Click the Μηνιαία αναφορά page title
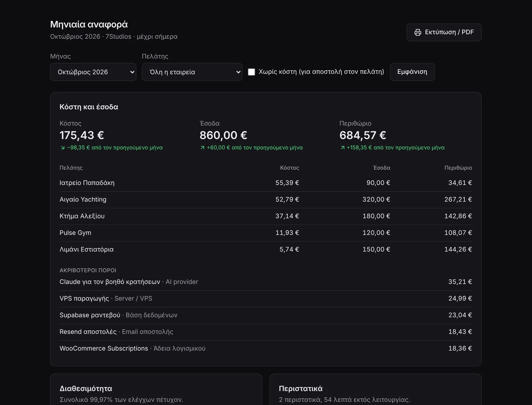Image resolution: width=532 pixels, height=405 pixels. (89, 24)
